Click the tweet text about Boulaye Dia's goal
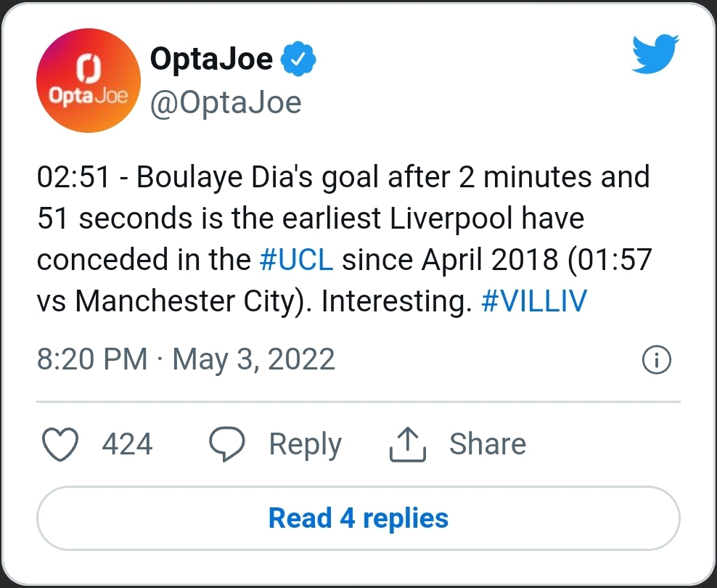Image resolution: width=717 pixels, height=588 pixels. pos(341,218)
